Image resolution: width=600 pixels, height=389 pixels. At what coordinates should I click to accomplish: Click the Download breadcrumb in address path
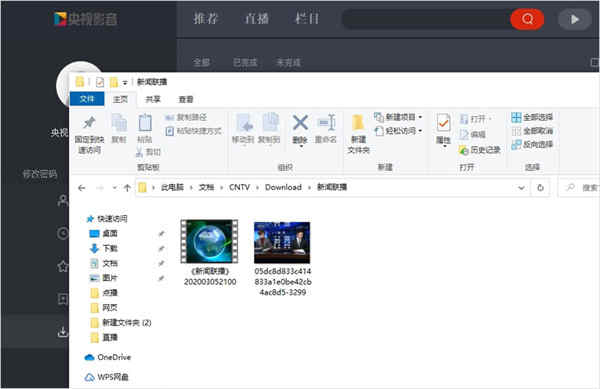point(283,187)
